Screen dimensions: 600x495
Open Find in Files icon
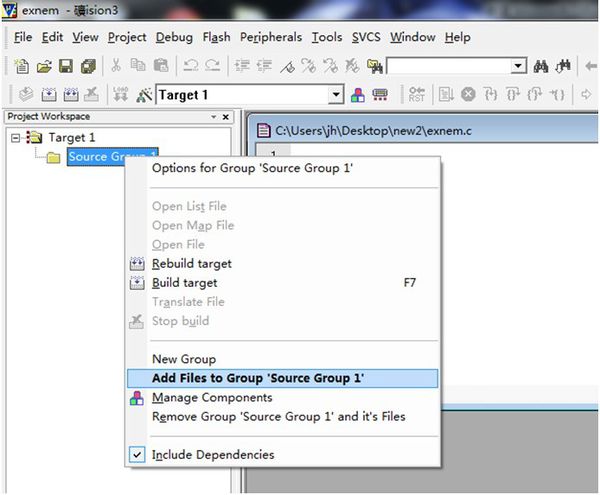click(375, 67)
